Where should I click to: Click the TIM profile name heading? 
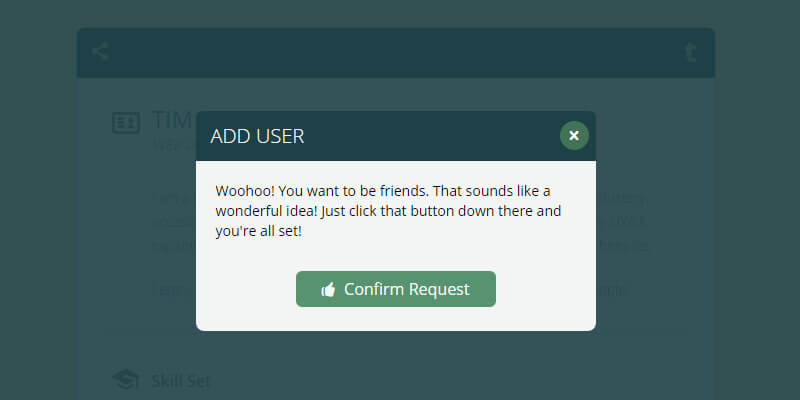tap(172, 121)
